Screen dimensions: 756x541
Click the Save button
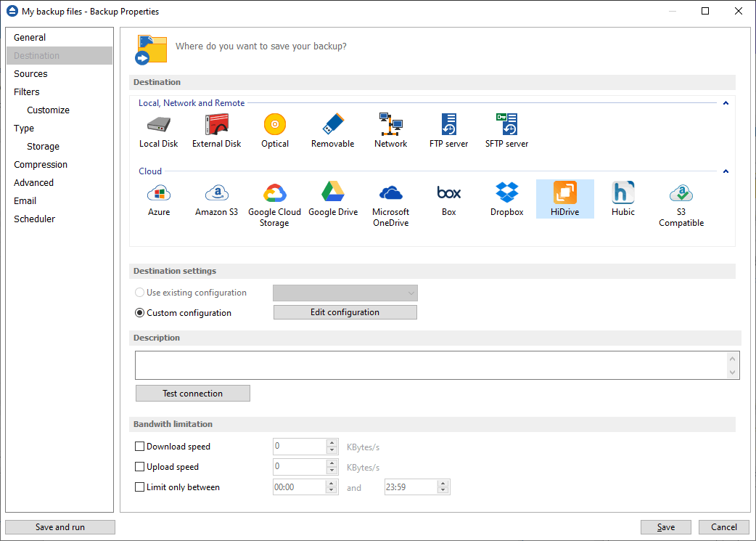point(666,527)
